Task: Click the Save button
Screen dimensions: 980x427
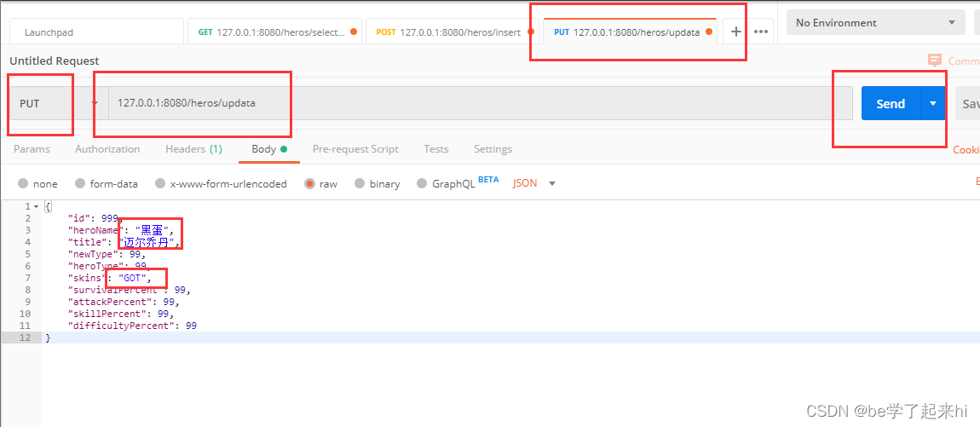Action: point(967,103)
